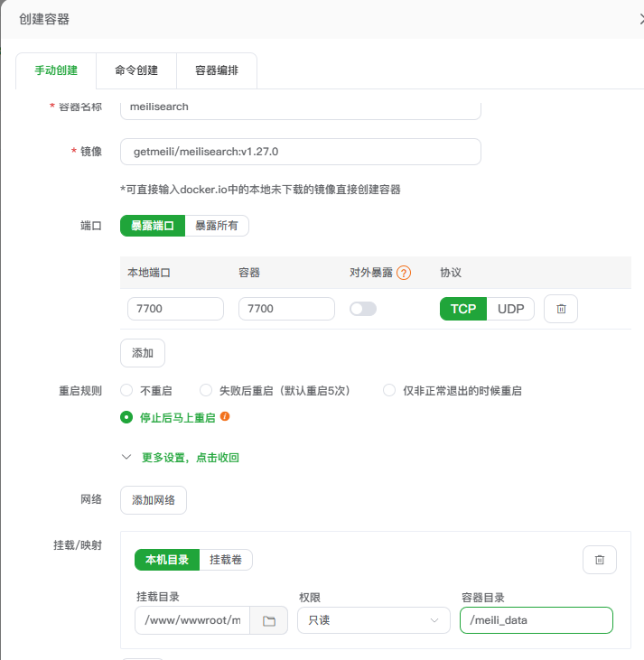Click the image name input field
Image resolution: width=644 pixels, height=660 pixels.
pos(300,152)
